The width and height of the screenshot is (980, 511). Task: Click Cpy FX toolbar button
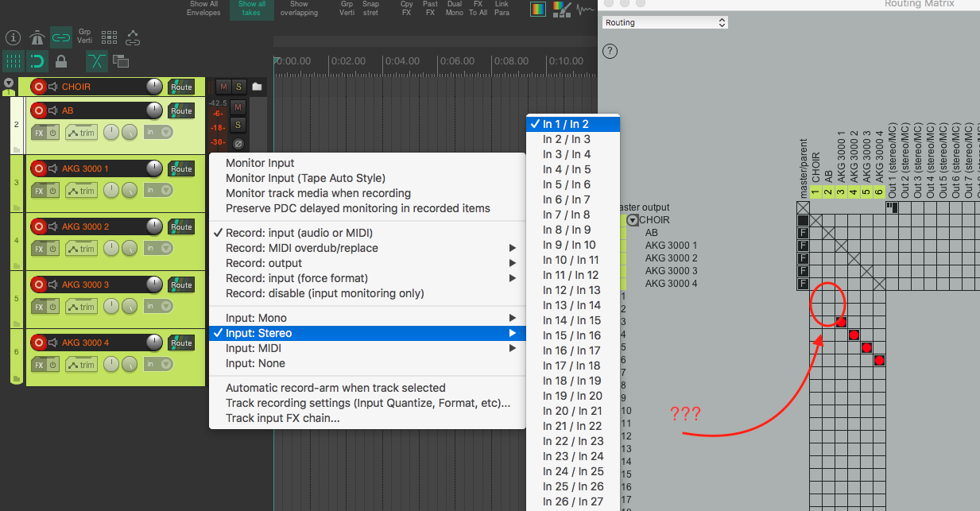click(407, 9)
